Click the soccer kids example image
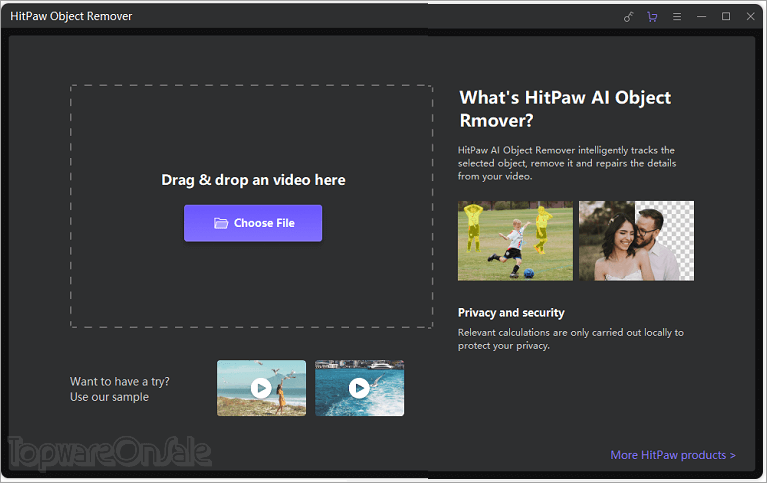The image size is (767, 483). click(x=515, y=241)
